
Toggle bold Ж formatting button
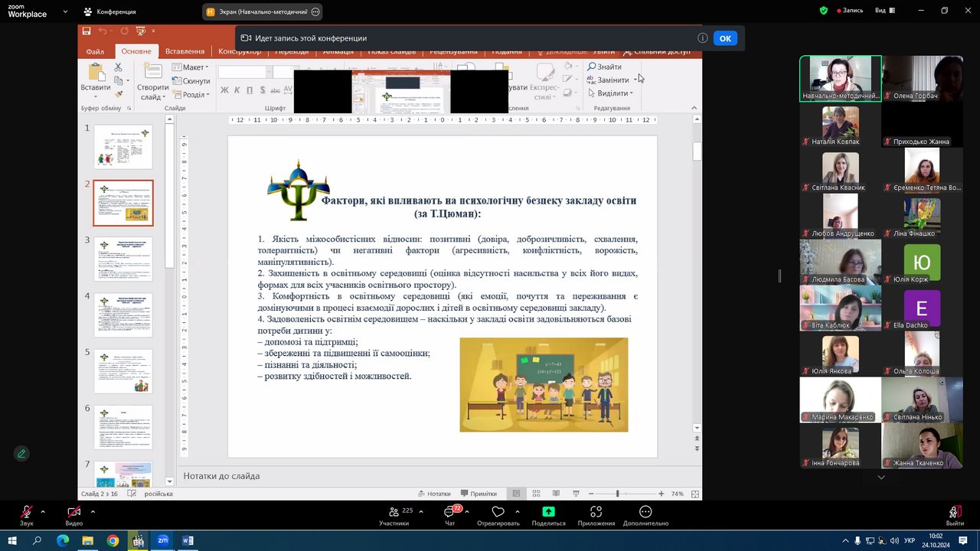pos(225,90)
